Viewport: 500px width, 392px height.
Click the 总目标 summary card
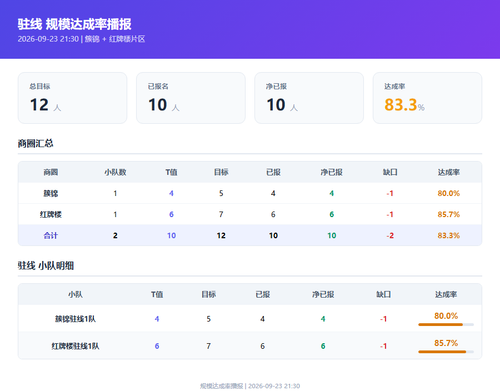coord(72,98)
